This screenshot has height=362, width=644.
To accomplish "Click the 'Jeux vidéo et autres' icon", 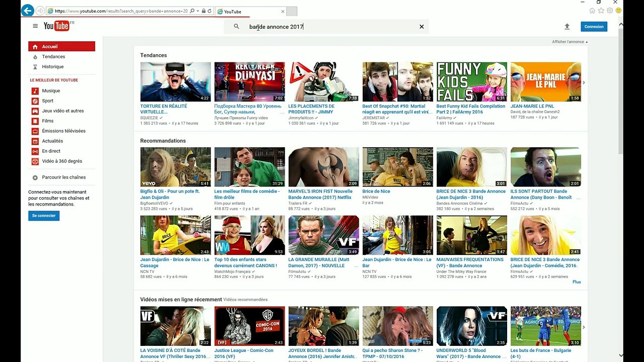I will click(35, 111).
